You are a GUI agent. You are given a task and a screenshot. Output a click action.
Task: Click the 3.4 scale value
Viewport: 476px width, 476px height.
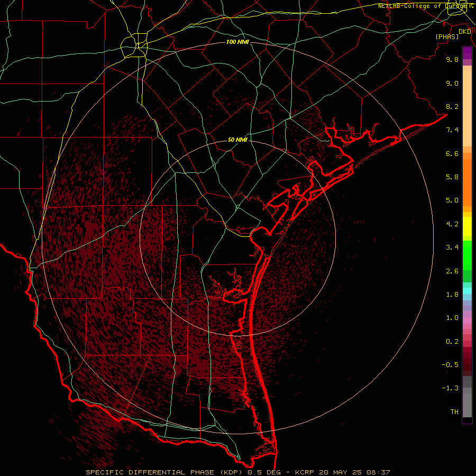(x=452, y=248)
